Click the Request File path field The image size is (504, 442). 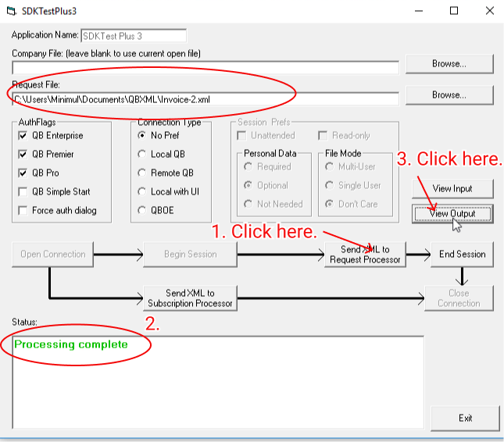tap(206, 99)
